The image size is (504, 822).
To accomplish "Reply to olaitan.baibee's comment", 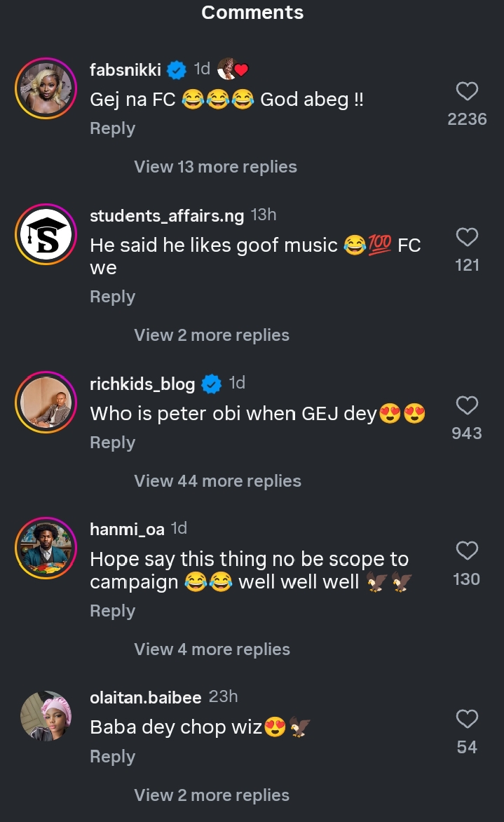I will point(112,757).
